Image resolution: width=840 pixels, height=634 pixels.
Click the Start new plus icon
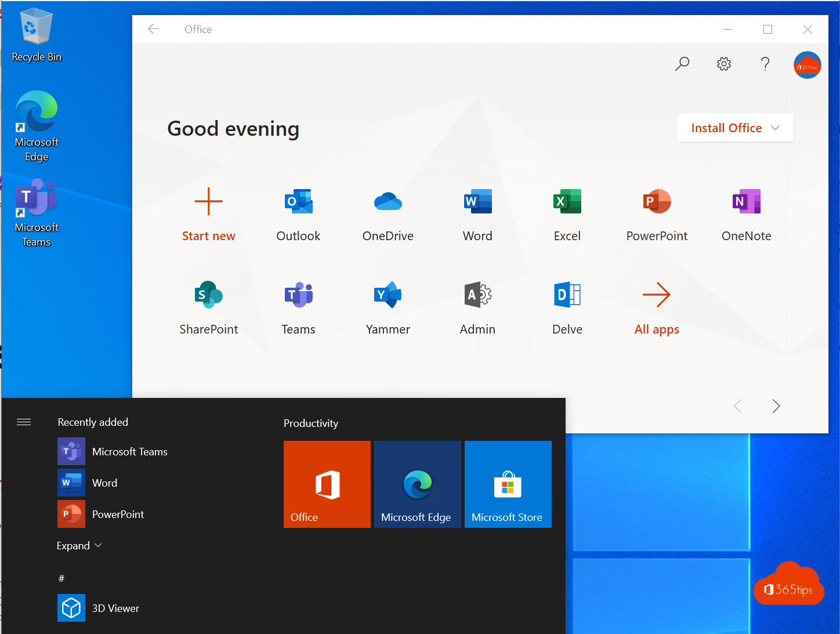pos(209,202)
